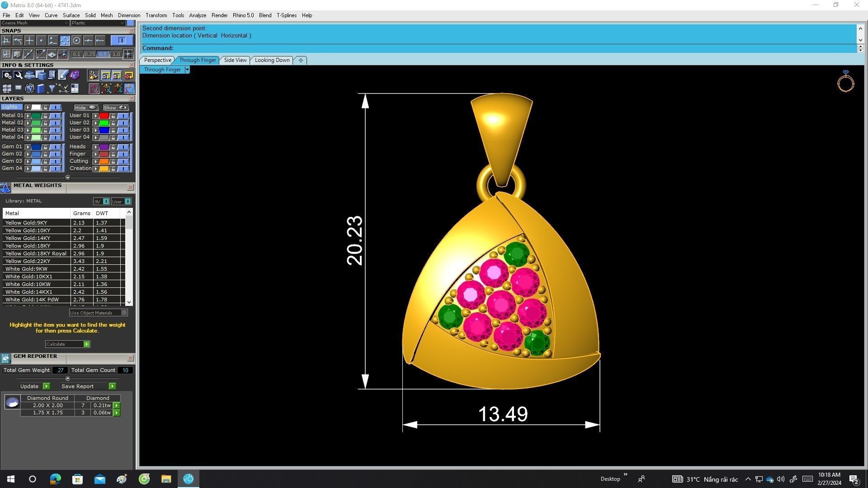
Task: Open the Use Object Materials dropdown
Action: 98,313
